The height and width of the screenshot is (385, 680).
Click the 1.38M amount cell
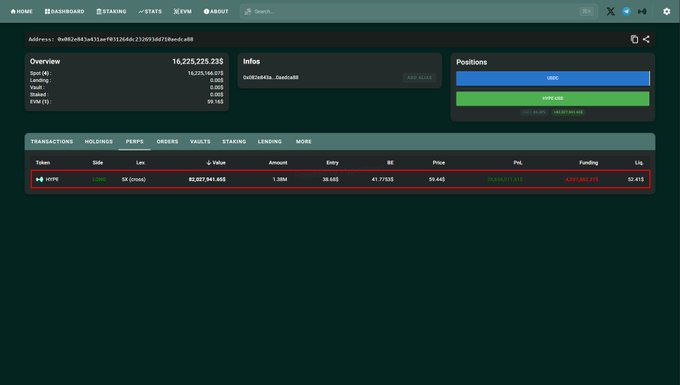pyautogui.click(x=280, y=179)
